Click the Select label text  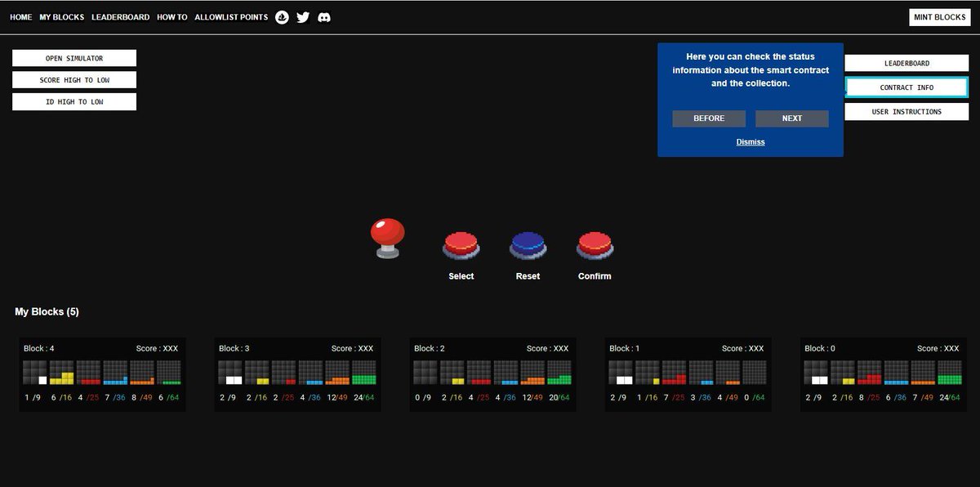(x=461, y=276)
